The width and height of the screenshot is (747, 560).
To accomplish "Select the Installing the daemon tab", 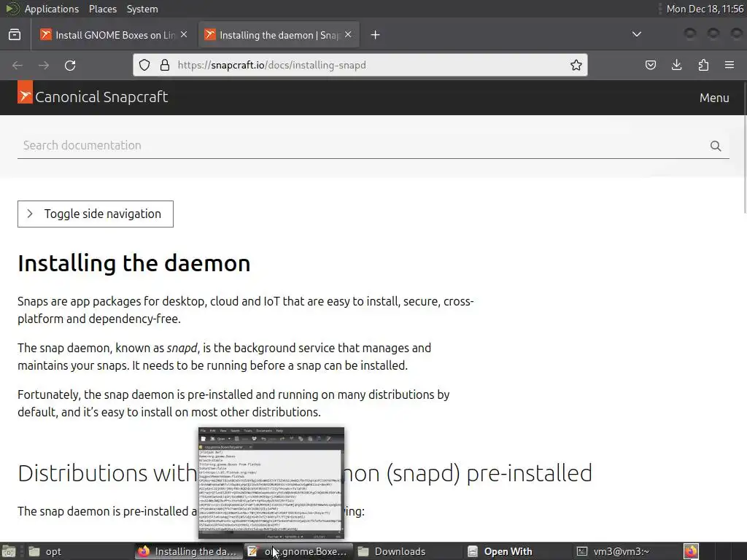I will tap(279, 35).
